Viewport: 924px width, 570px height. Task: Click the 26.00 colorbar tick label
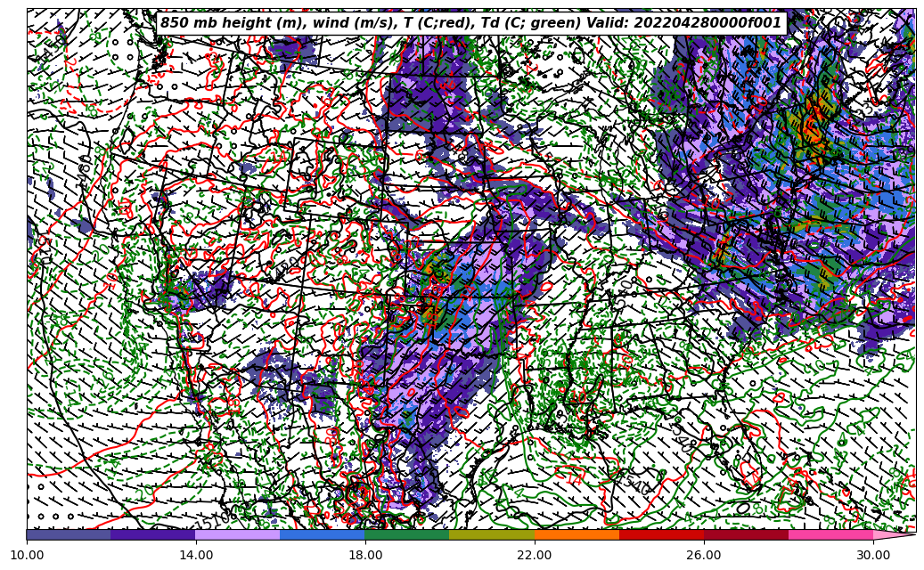(704, 555)
